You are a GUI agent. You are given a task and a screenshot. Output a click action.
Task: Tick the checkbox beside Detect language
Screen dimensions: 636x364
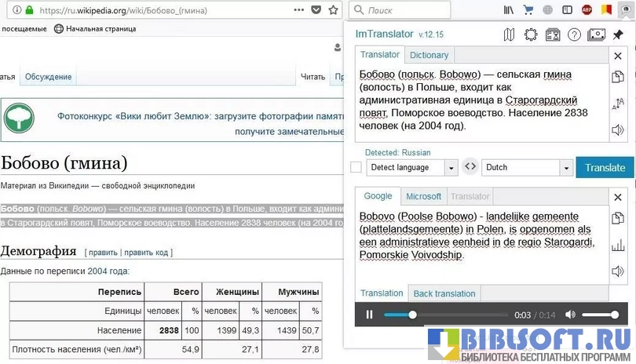coord(356,167)
